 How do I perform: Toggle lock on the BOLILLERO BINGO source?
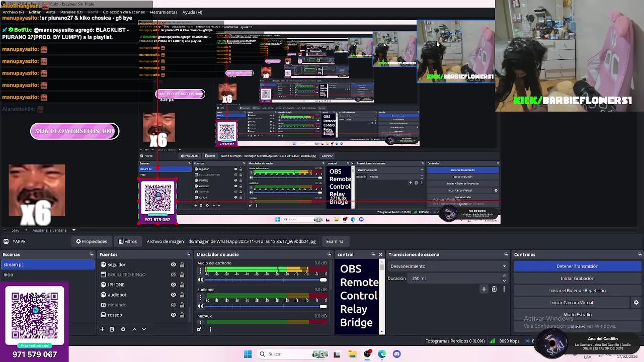[182, 275]
